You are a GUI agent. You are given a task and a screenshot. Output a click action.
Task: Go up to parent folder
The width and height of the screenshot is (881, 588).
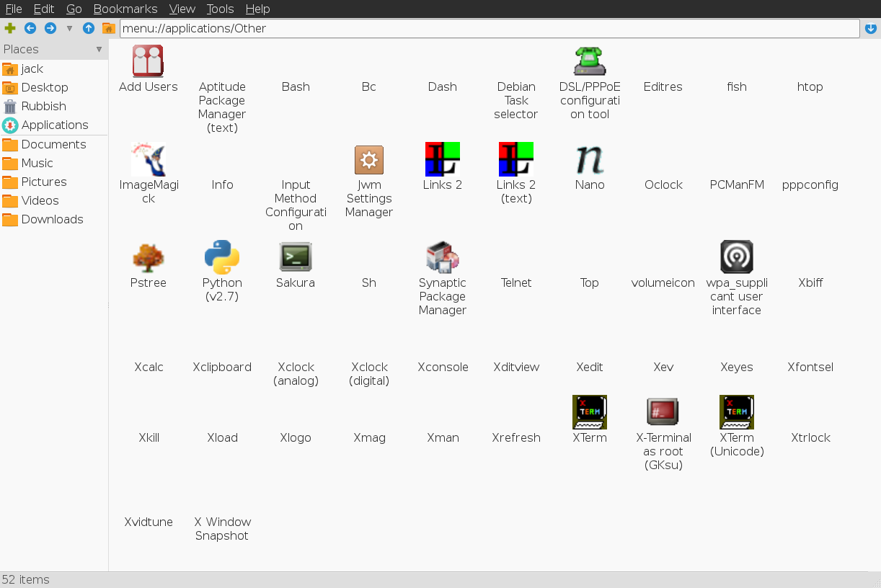click(x=89, y=28)
